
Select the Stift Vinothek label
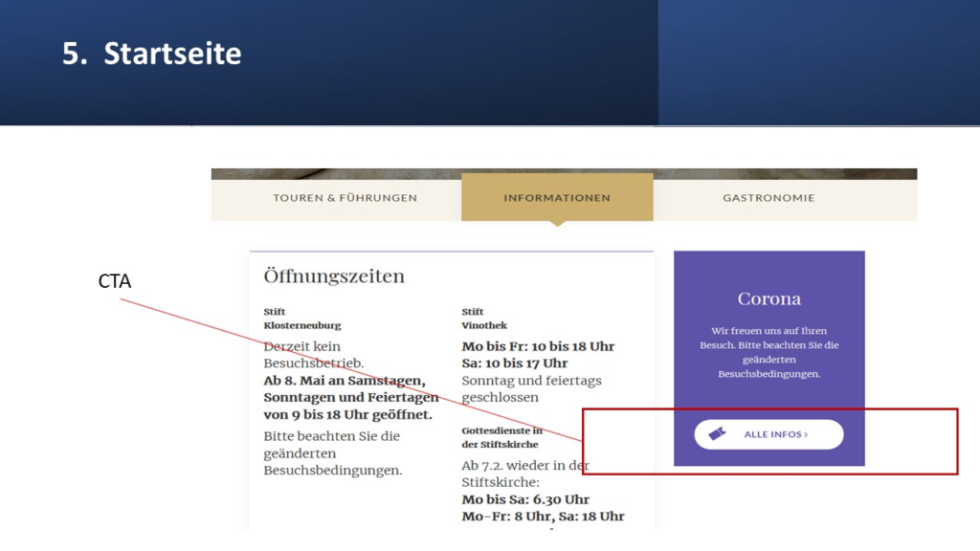click(484, 319)
